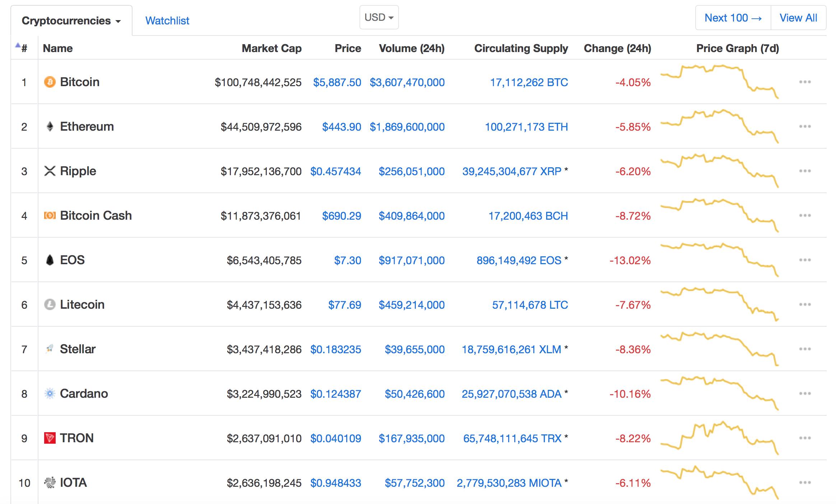The width and height of the screenshot is (836, 504).
Task: Open the EOS name link
Action: [x=72, y=260]
